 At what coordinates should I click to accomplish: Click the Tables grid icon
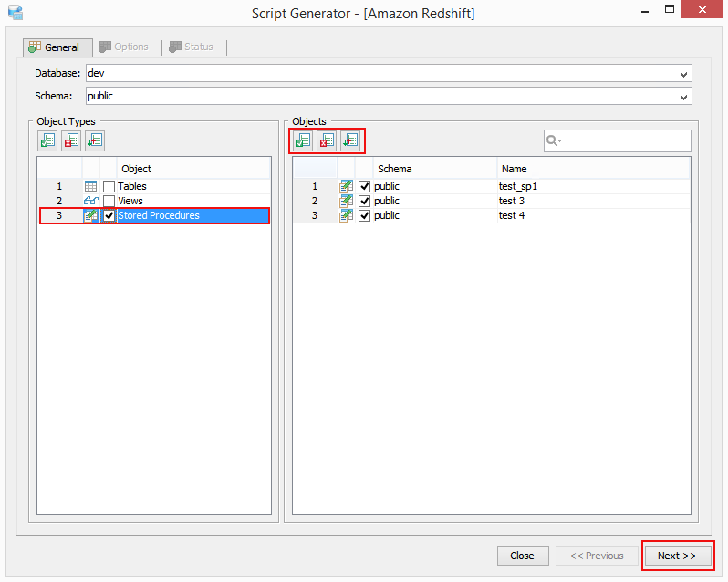[90, 186]
